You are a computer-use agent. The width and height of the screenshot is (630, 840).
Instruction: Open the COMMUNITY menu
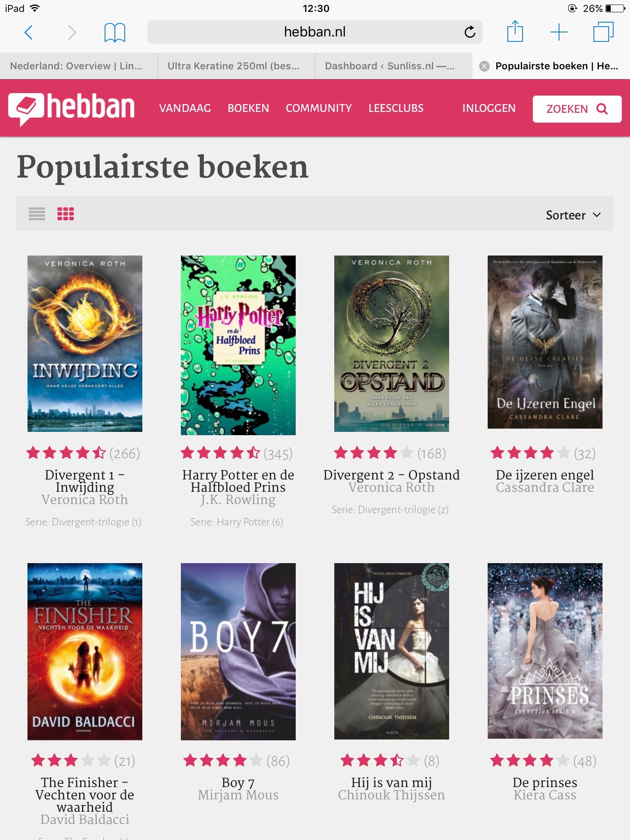(x=319, y=108)
